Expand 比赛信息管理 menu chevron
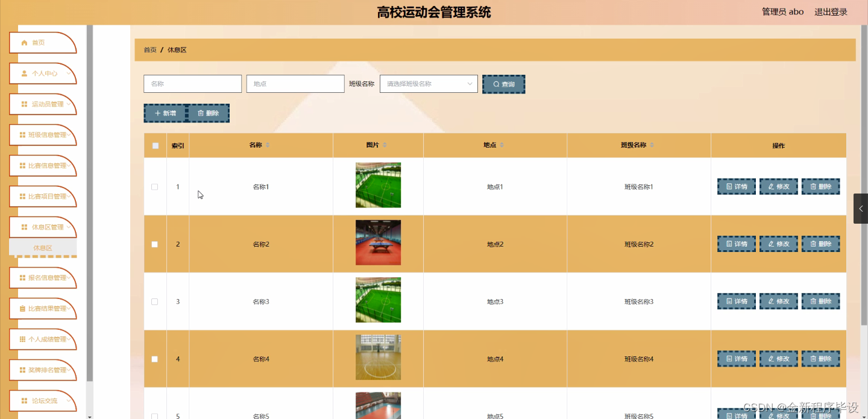 tap(69, 166)
